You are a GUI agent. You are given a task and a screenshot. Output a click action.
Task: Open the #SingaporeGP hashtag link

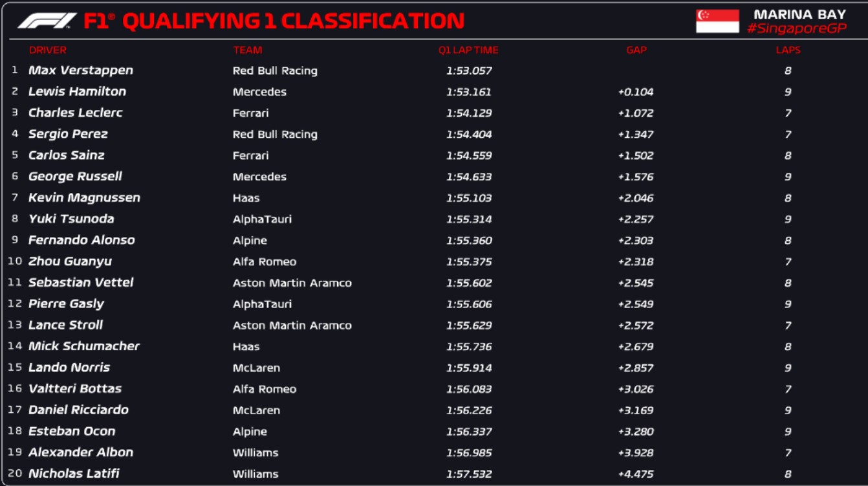pos(796,28)
